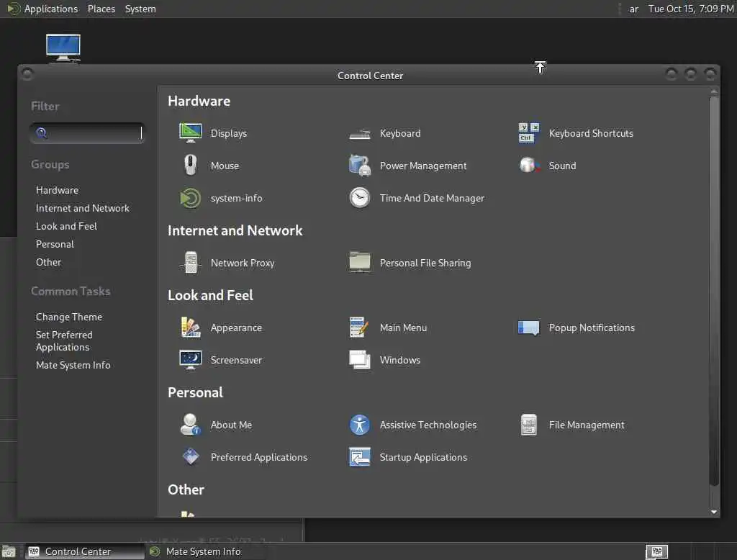Open the Time And Date Manager clock icon

[360, 198]
